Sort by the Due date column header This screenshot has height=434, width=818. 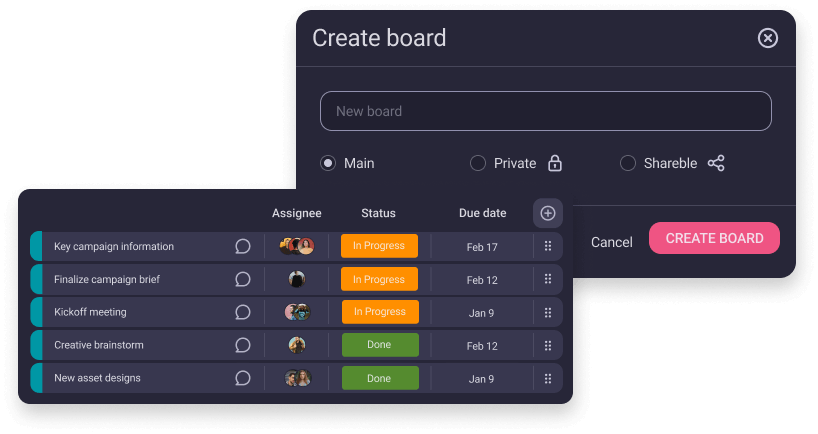coord(482,213)
